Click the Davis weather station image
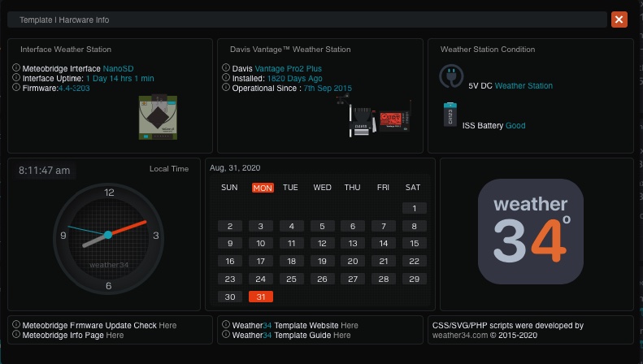Image resolution: width=643 pixels, height=364 pixels. pos(374,115)
